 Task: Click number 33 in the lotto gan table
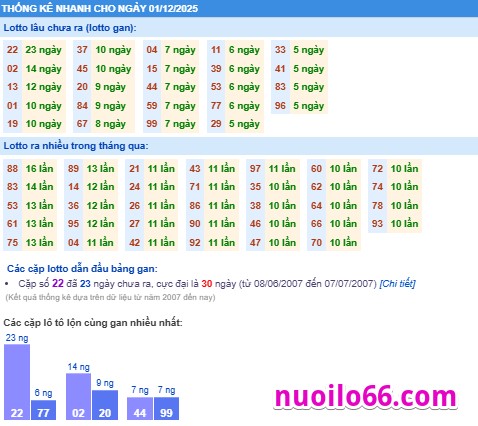(280, 50)
